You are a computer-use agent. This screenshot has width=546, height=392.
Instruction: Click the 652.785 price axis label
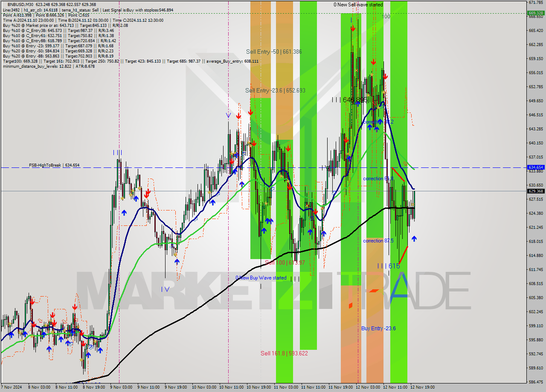tap(536, 87)
